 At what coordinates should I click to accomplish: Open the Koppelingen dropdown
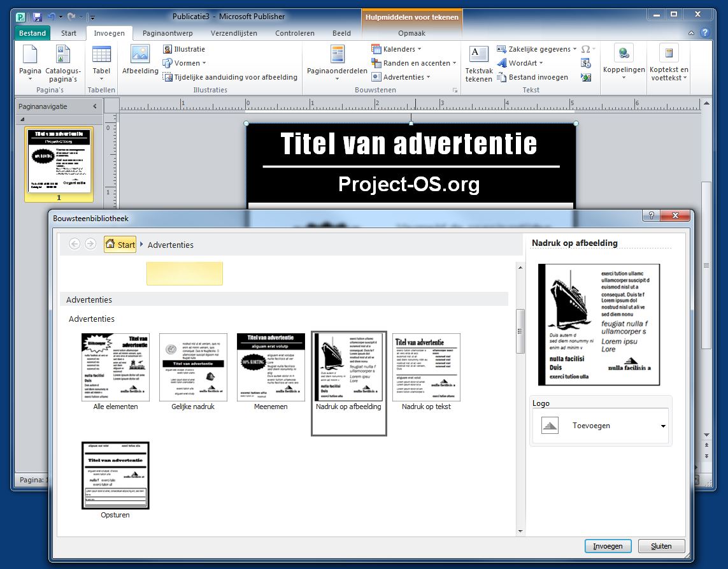(624, 64)
